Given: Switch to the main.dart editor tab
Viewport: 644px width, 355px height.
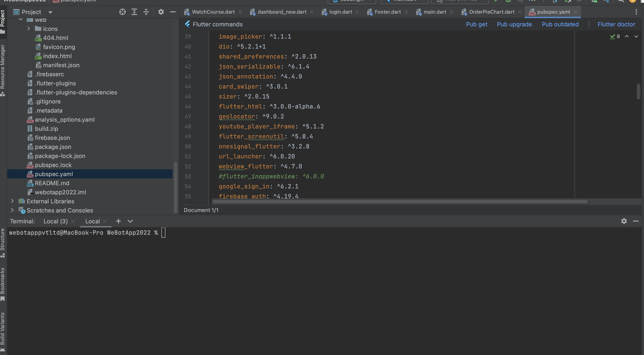Looking at the screenshot, I should click(435, 12).
